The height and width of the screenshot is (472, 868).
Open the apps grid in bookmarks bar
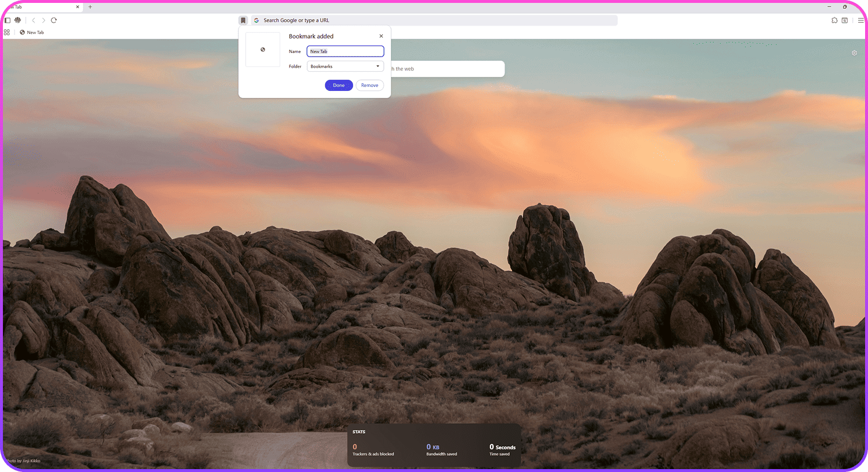pyautogui.click(x=7, y=33)
